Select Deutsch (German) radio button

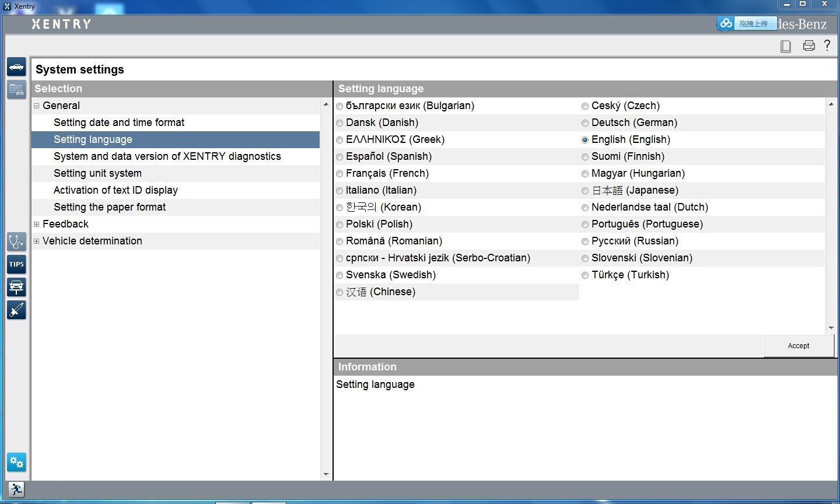pos(585,123)
